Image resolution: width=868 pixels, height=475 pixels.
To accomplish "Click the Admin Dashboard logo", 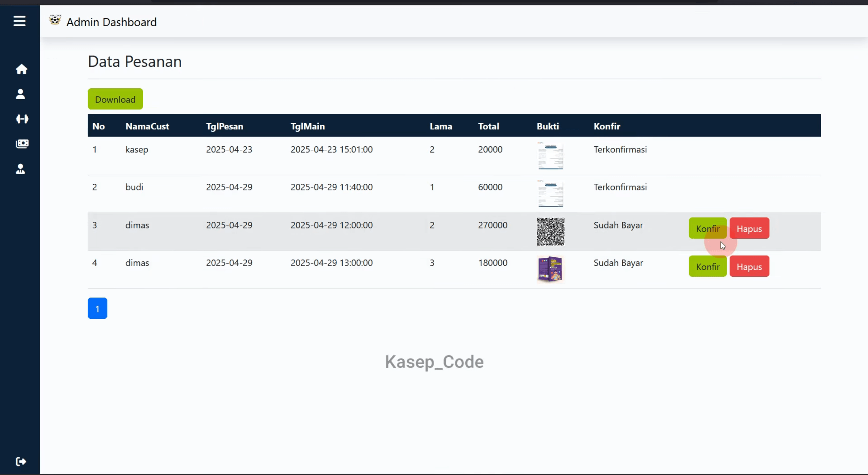I will pyautogui.click(x=55, y=20).
